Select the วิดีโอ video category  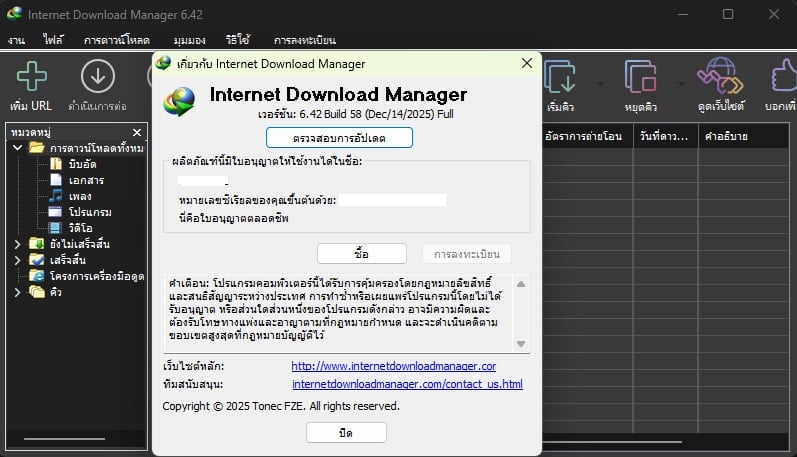click(x=80, y=228)
